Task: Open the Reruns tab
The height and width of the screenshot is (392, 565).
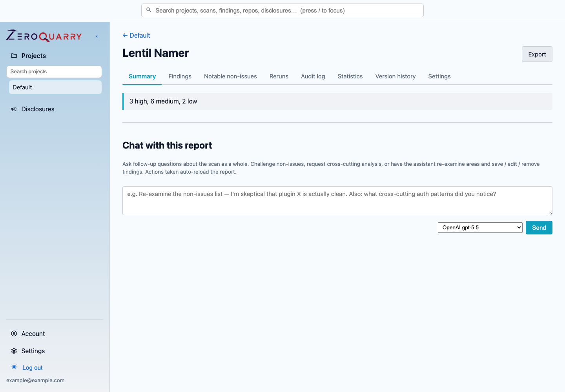Action: 279,76
